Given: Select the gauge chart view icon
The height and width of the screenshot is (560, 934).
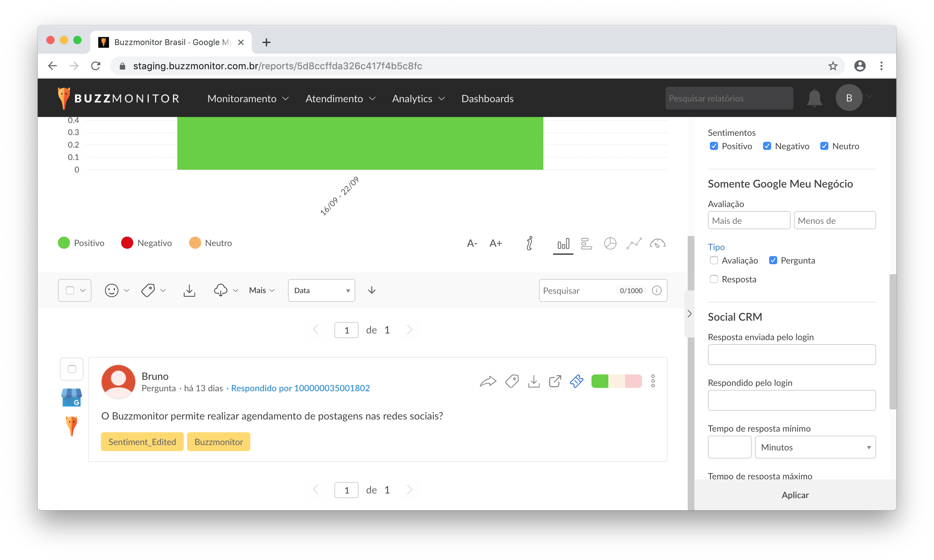Looking at the screenshot, I should (657, 243).
